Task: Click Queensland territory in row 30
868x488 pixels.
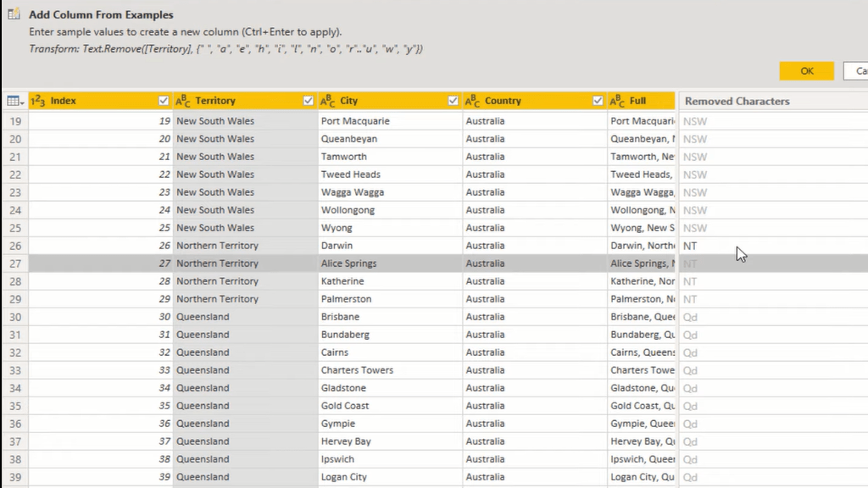Action: [245, 317]
